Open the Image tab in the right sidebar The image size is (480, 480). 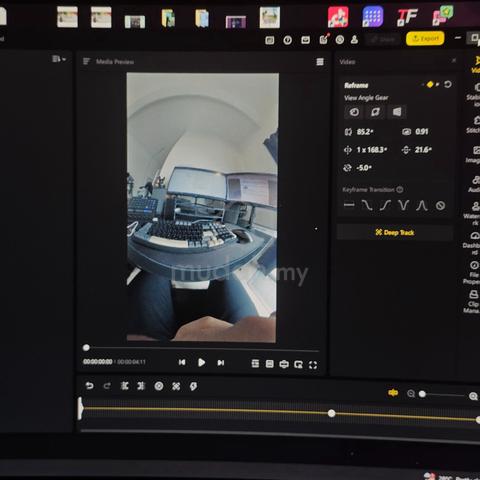tap(474, 154)
